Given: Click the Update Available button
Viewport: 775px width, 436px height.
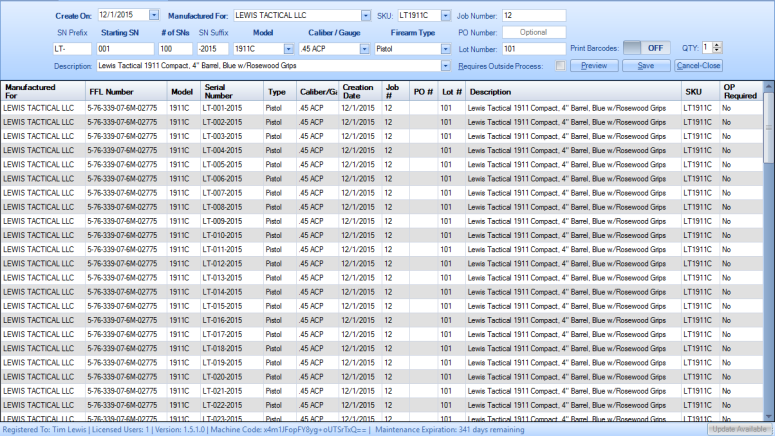Looking at the screenshot, I should click(739, 429).
